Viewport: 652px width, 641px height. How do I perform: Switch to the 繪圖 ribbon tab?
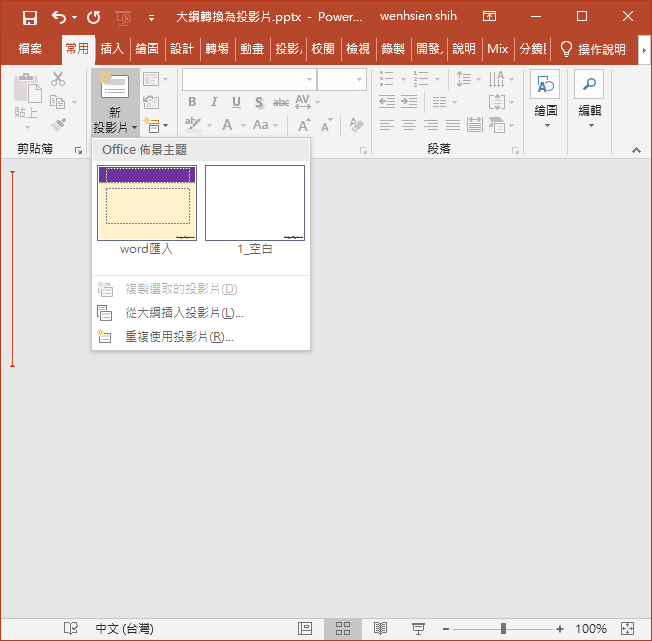coord(147,49)
